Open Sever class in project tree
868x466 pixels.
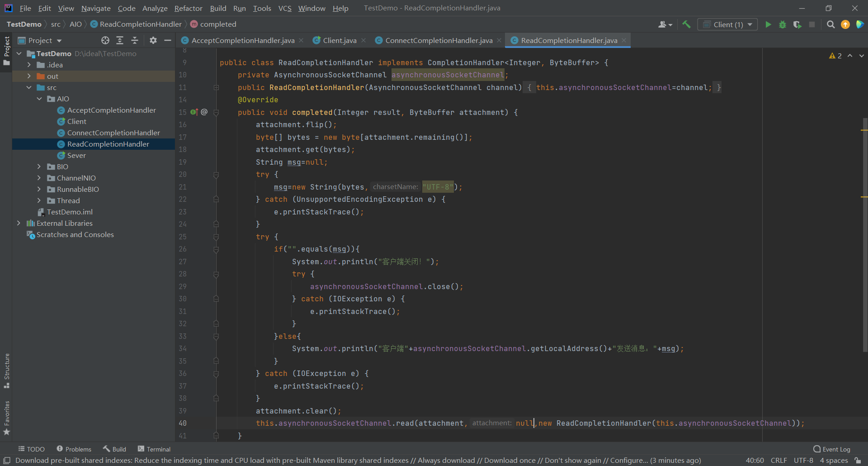(76, 155)
